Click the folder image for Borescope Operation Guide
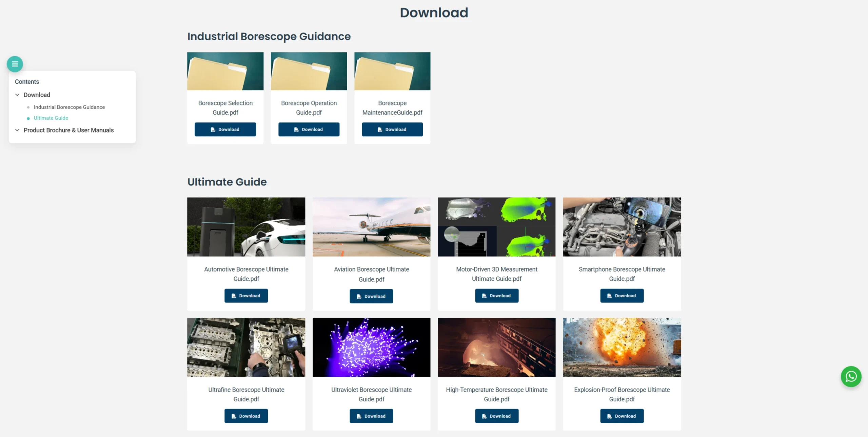This screenshot has width=868, height=437. pos(309,71)
